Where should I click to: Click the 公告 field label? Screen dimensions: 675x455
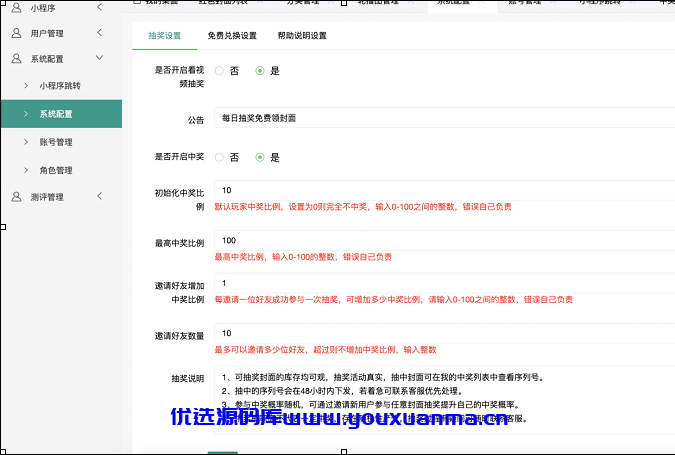pos(196,120)
